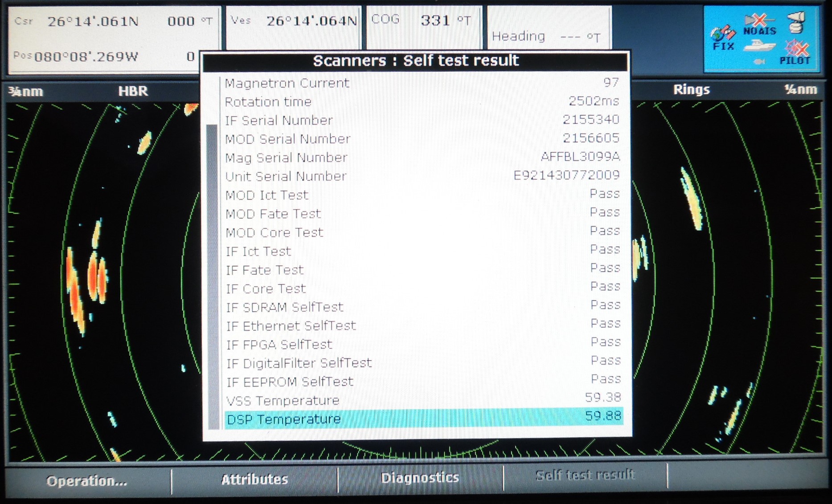This screenshot has width=832, height=504.
Task: Select the Self test result softkey
Action: (x=585, y=476)
